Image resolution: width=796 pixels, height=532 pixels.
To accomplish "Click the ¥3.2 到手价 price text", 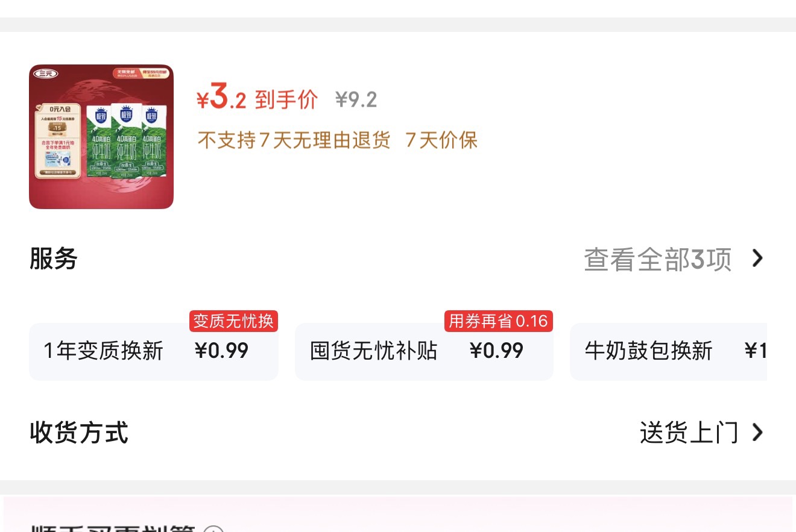I will (x=257, y=98).
